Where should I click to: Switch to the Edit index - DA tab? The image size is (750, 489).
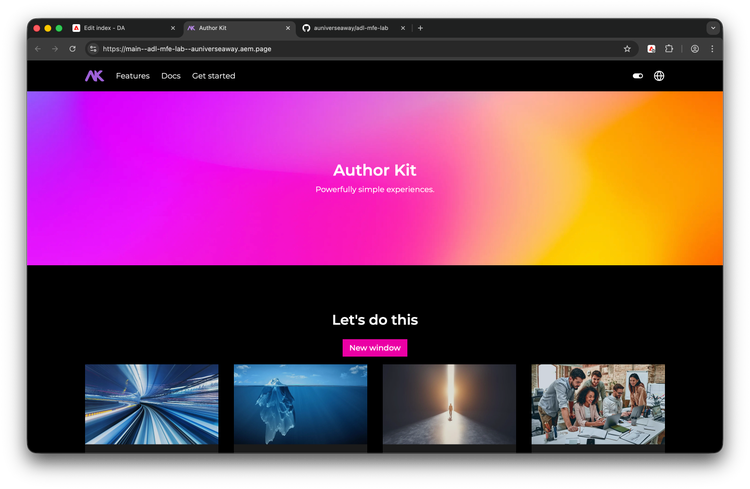click(120, 28)
